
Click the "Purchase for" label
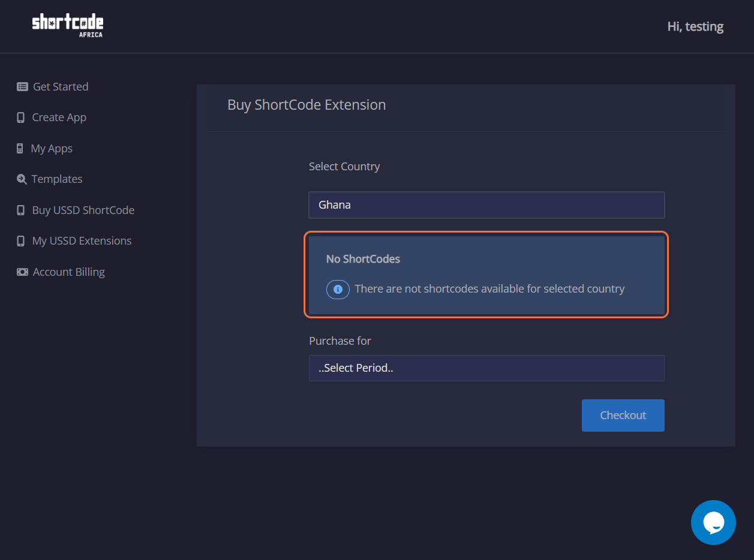coord(340,341)
